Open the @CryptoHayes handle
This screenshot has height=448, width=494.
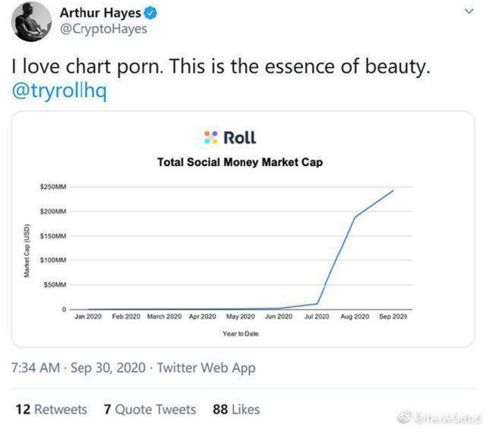point(103,29)
